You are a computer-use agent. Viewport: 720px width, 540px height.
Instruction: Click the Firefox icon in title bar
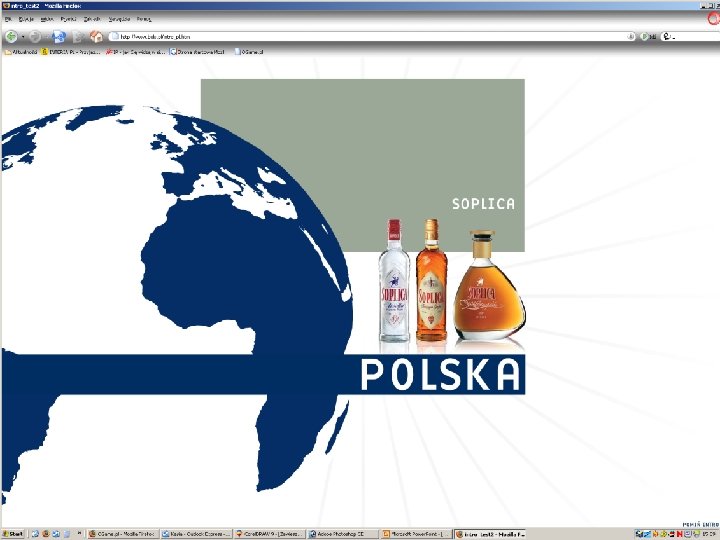point(6,6)
